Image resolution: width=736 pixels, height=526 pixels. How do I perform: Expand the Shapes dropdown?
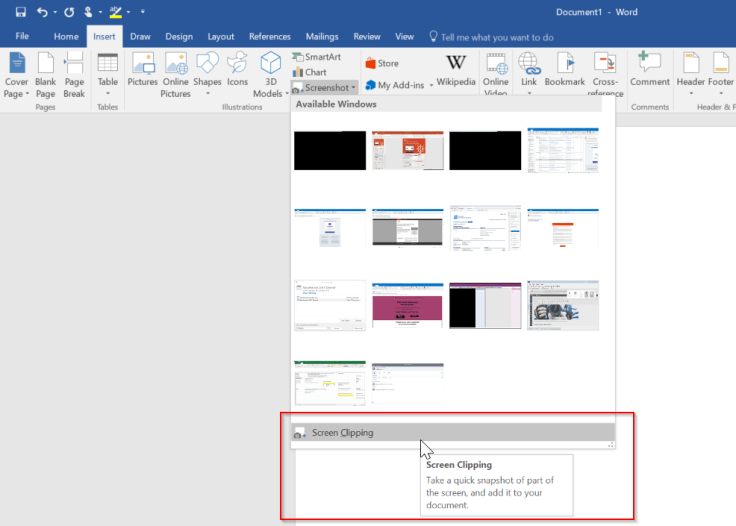pyautogui.click(x=207, y=73)
